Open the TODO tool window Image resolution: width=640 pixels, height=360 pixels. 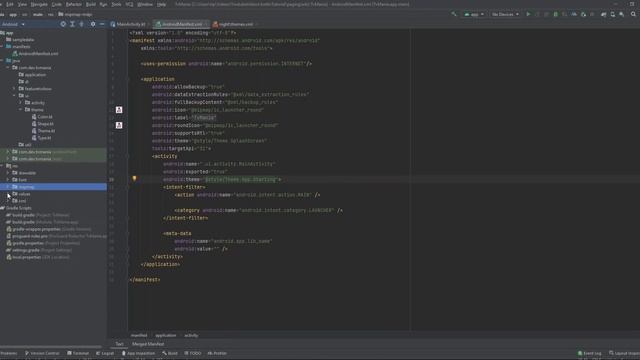click(193, 353)
